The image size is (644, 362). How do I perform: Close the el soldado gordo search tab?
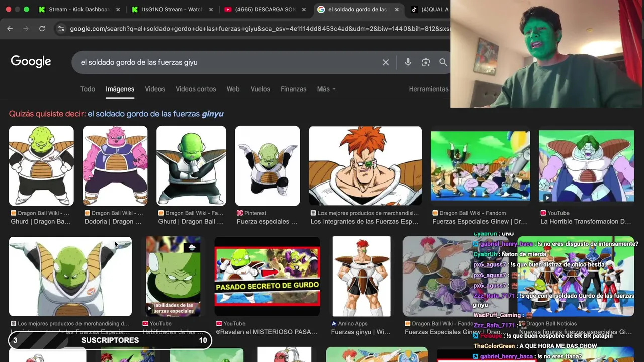pyautogui.click(x=397, y=9)
